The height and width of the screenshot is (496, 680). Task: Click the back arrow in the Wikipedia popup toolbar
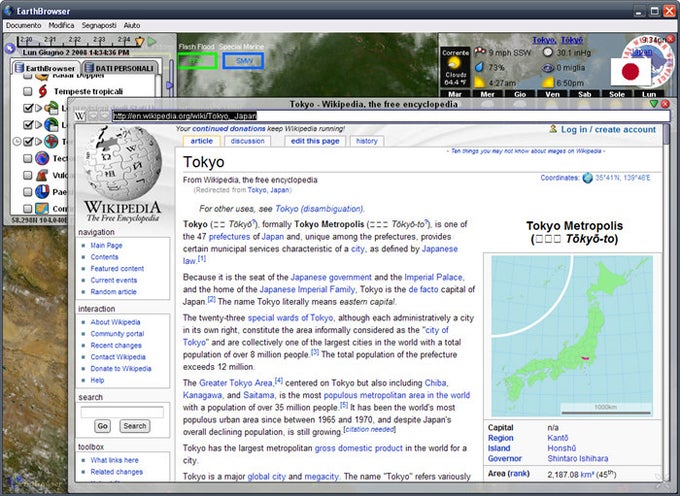tap(93, 116)
